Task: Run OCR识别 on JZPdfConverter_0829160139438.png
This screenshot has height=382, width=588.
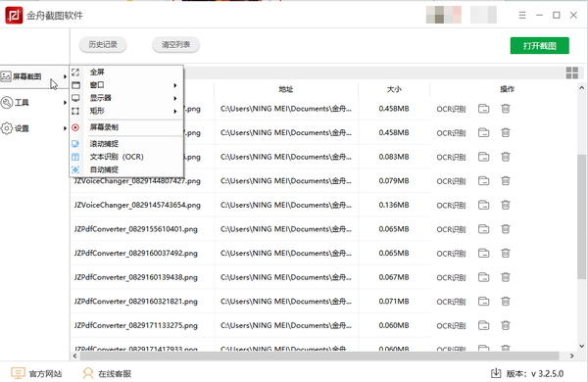Action: coord(451,278)
